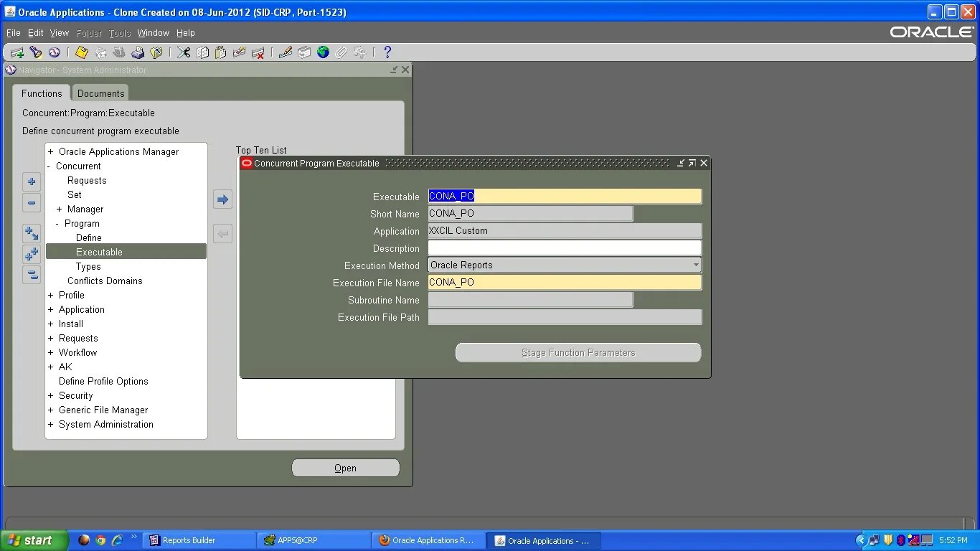Select Conflicts Domains tree item

(105, 281)
